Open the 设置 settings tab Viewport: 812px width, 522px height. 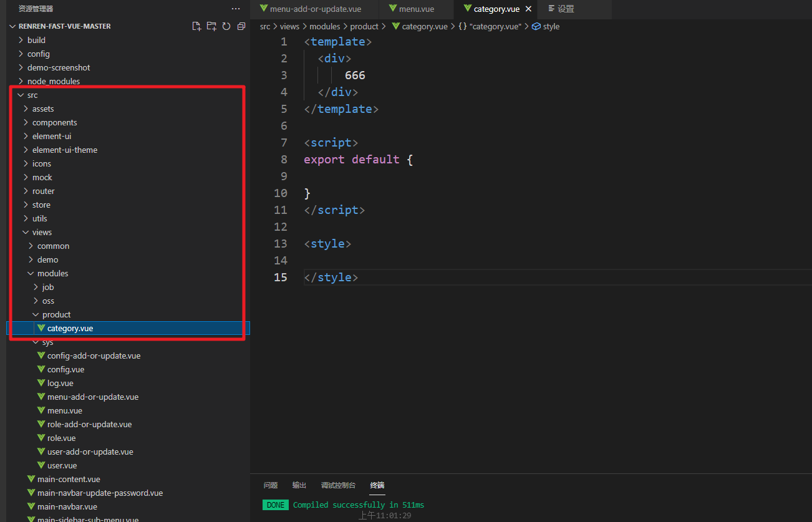click(x=566, y=9)
